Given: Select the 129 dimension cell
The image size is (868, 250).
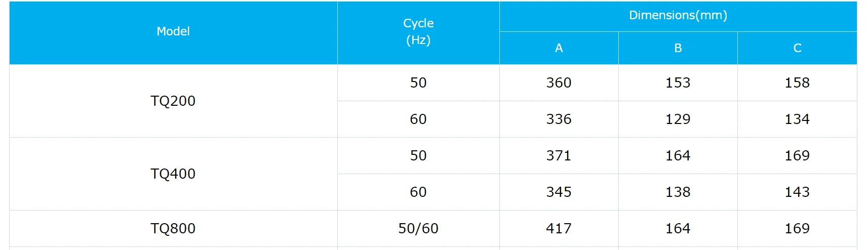Looking at the screenshot, I should 678,119.
